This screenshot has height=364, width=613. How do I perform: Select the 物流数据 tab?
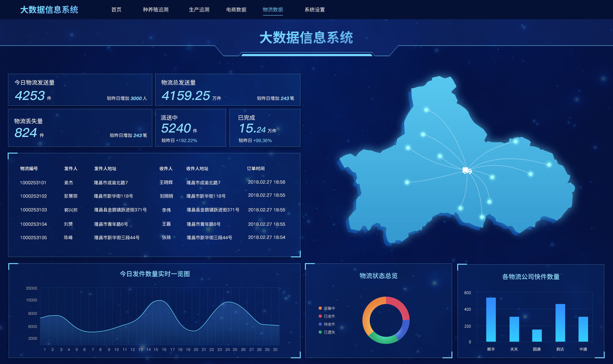(273, 10)
